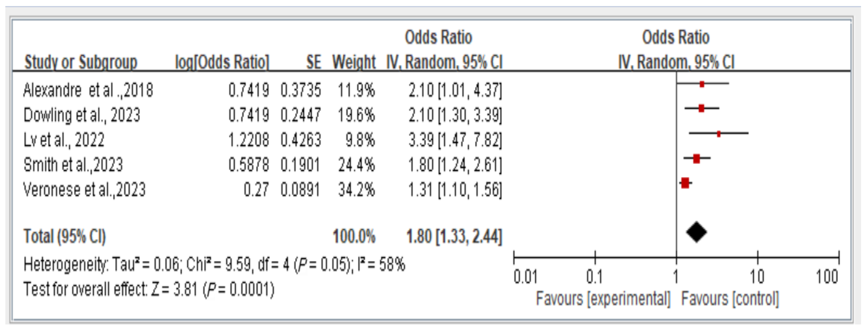
Task: Click the Favours [experimental] axis label
Action: pyautogui.click(x=603, y=299)
